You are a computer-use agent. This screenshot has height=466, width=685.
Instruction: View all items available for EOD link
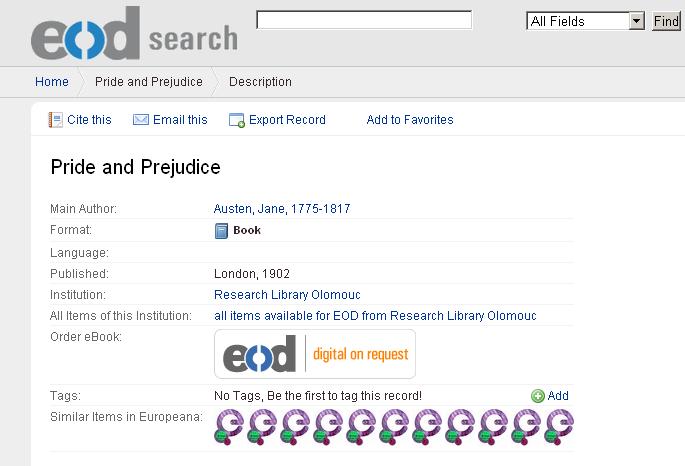pos(375,316)
